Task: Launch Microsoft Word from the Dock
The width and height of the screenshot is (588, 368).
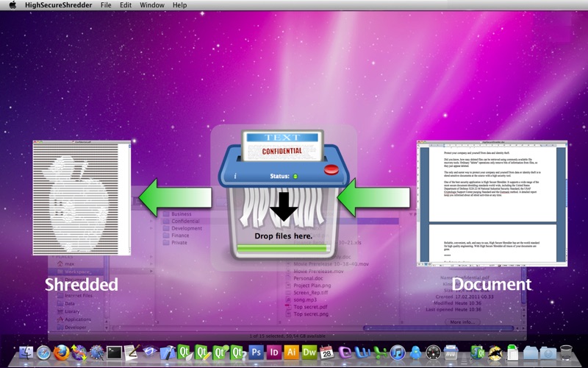Action: 362,353
